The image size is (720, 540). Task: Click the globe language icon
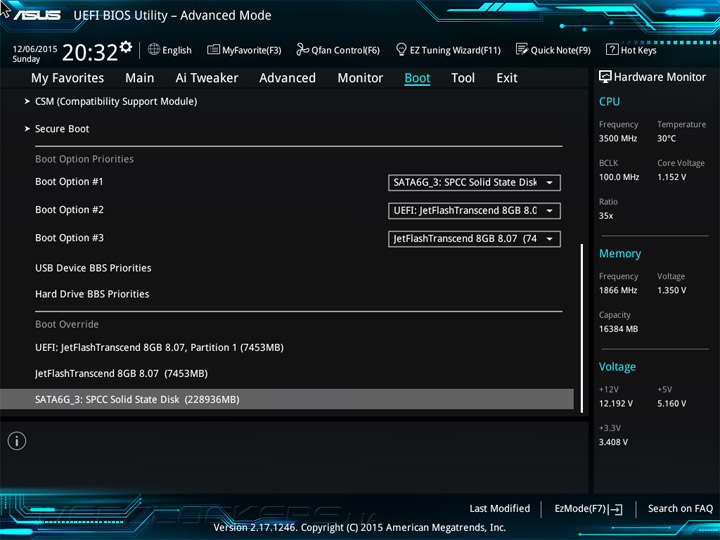(154, 49)
